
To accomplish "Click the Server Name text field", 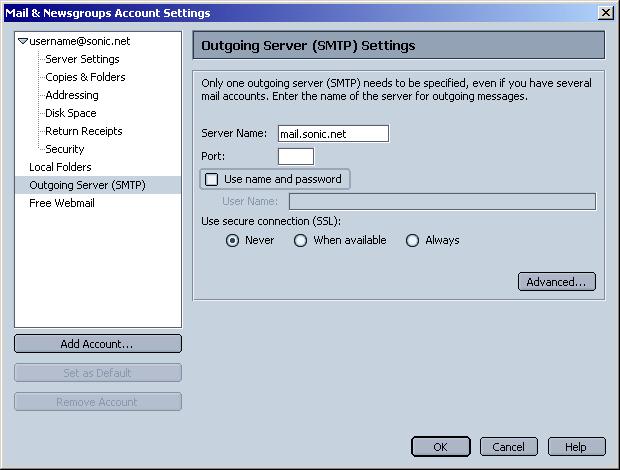I will click(332, 133).
